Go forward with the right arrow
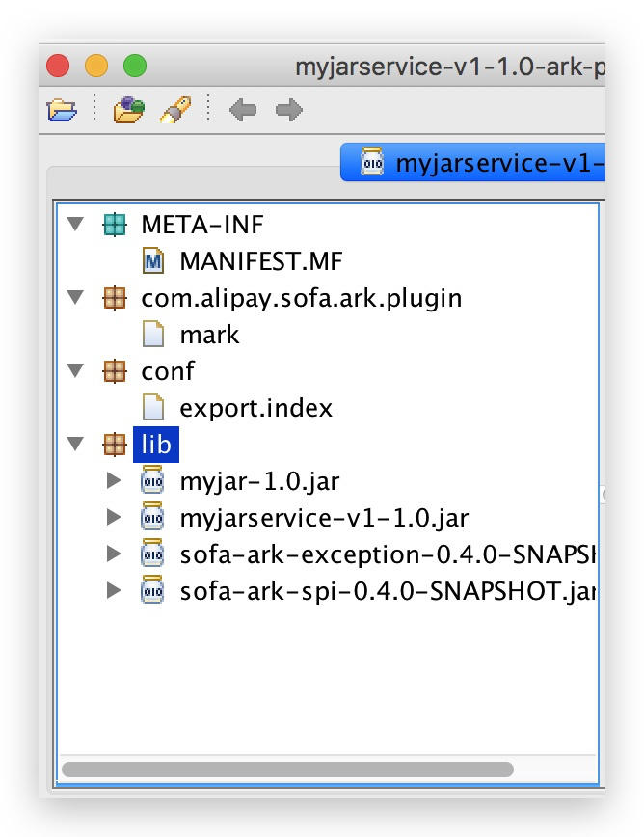 coord(289,111)
